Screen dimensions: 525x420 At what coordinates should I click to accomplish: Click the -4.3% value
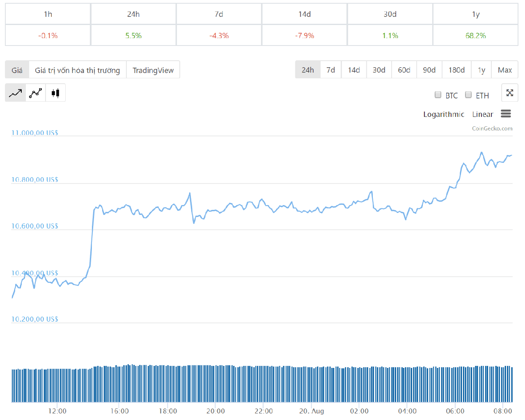tap(219, 36)
